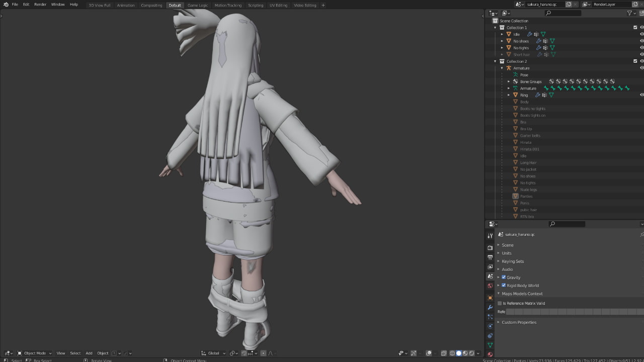
Task: Open the outliner filter dropdown
Action: pos(631,13)
